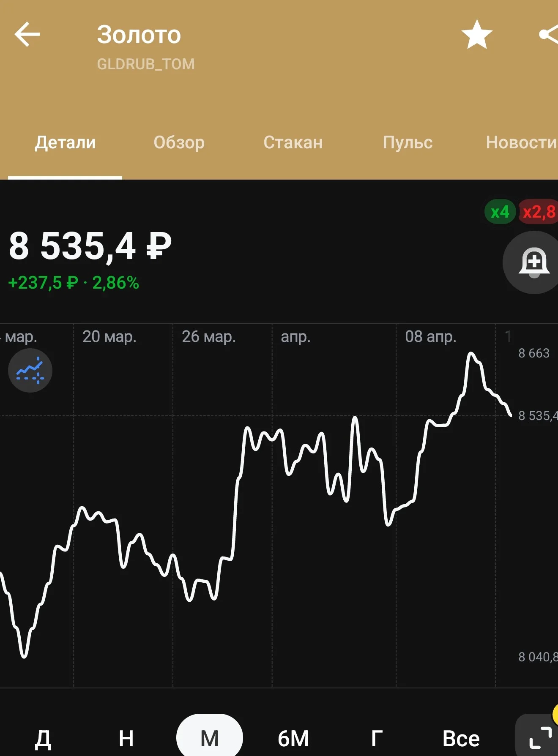Viewport: 558px width, 756px height.
Task: Select the Н week period
Action: [126, 739]
